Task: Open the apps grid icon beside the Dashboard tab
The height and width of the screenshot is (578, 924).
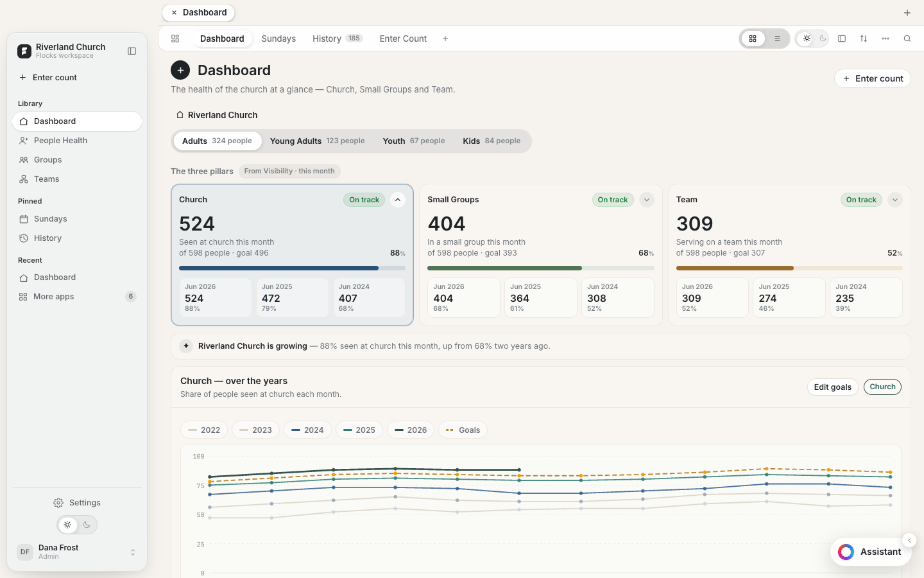Action: pyautogui.click(x=175, y=39)
